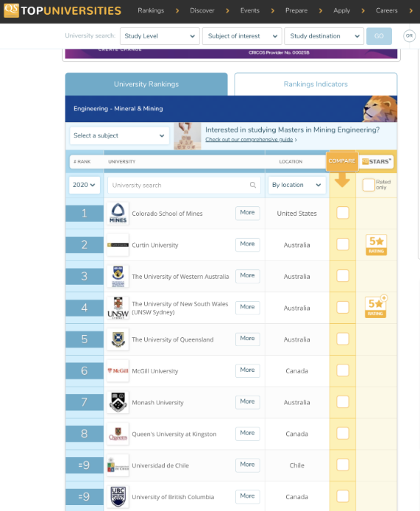Click the round OR icon beside GO

pyautogui.click(x=409, y=36)
